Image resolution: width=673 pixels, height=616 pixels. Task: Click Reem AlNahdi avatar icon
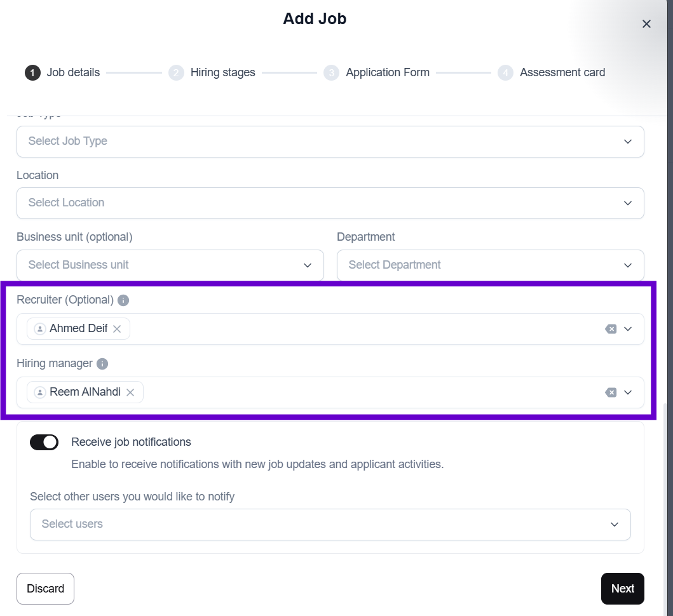(40, 392)
